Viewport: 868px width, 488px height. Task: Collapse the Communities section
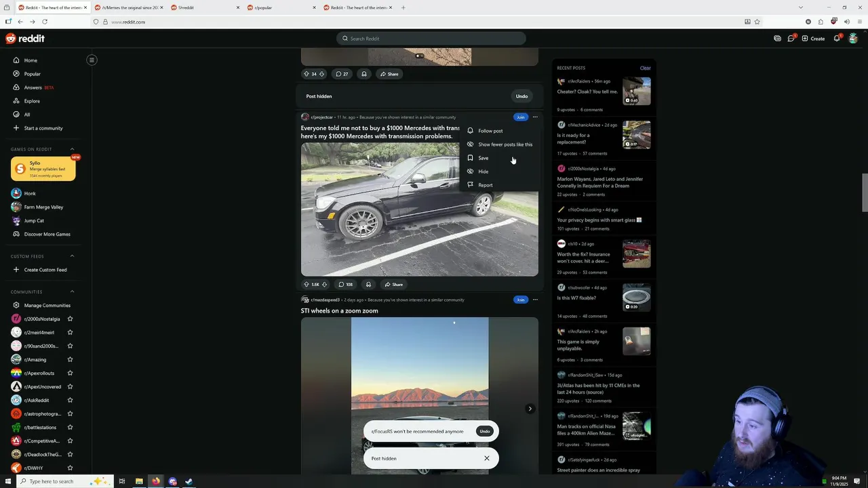click(72, 291)
